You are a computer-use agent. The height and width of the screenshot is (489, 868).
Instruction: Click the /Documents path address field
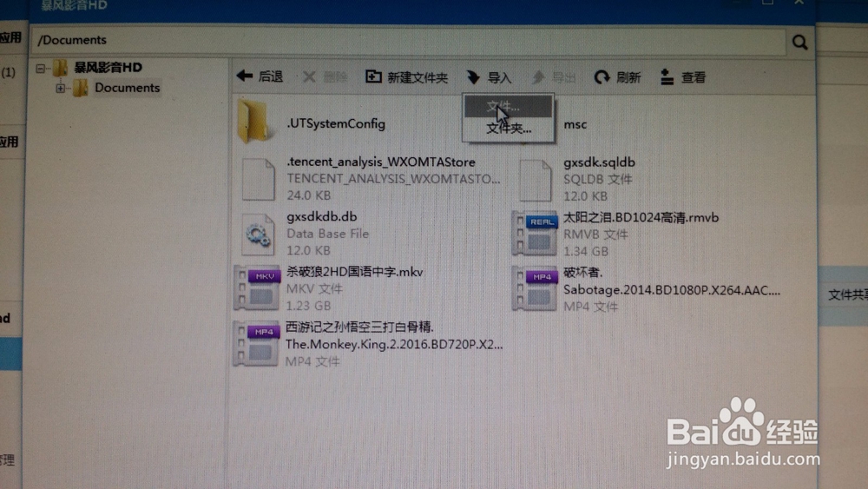[409, 41]
